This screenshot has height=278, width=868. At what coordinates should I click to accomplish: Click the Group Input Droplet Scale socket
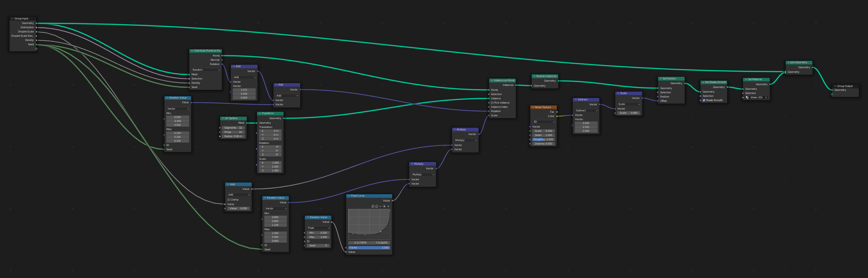(36, 31)
